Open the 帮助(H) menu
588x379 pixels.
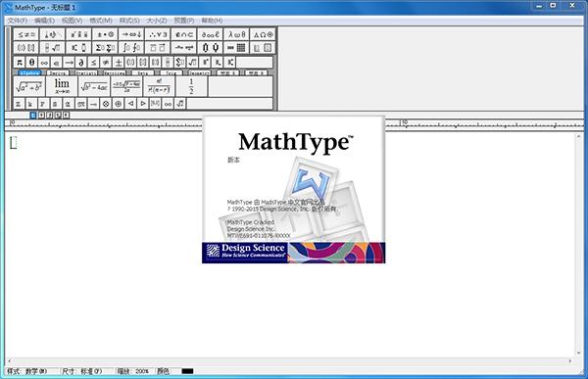click(212, 21)
